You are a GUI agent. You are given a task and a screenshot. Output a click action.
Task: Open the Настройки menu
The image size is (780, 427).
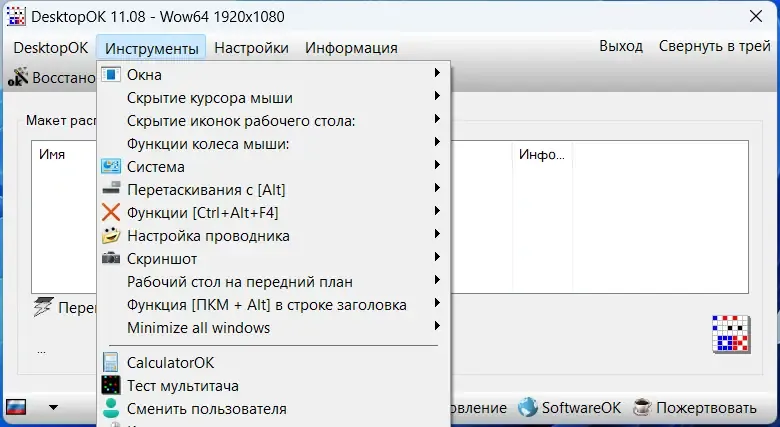[251, 48]
